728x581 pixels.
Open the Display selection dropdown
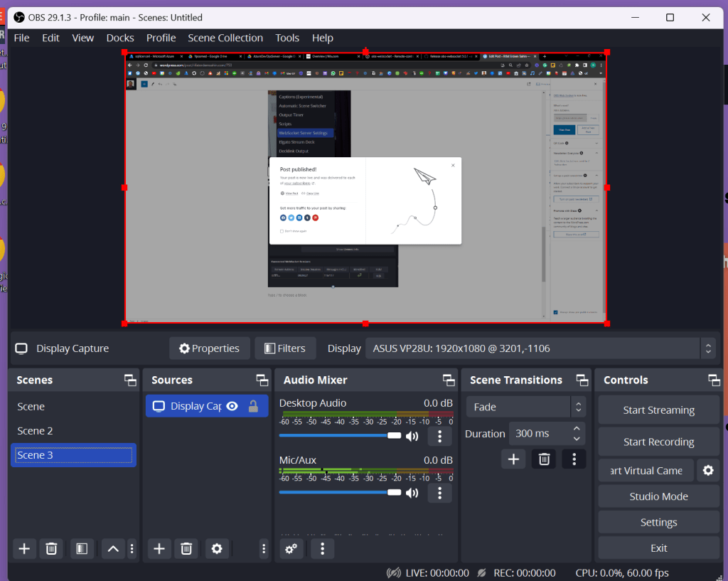pyautogui.click(x=541, y=348)
